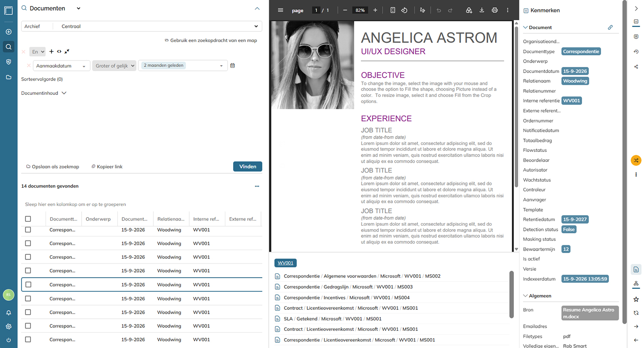Open the PDF viewer more options menu
The height and width of the screenshot is (348, 644).
(x=507, y=10)
